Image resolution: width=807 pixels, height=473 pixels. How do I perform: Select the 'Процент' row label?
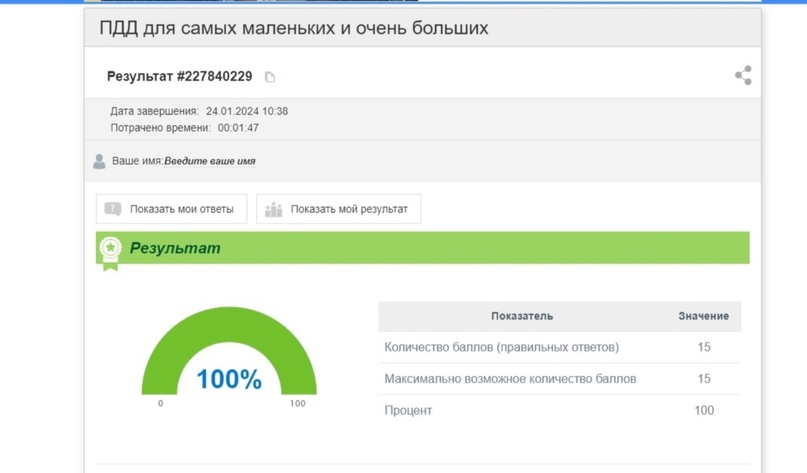point(408,410)
